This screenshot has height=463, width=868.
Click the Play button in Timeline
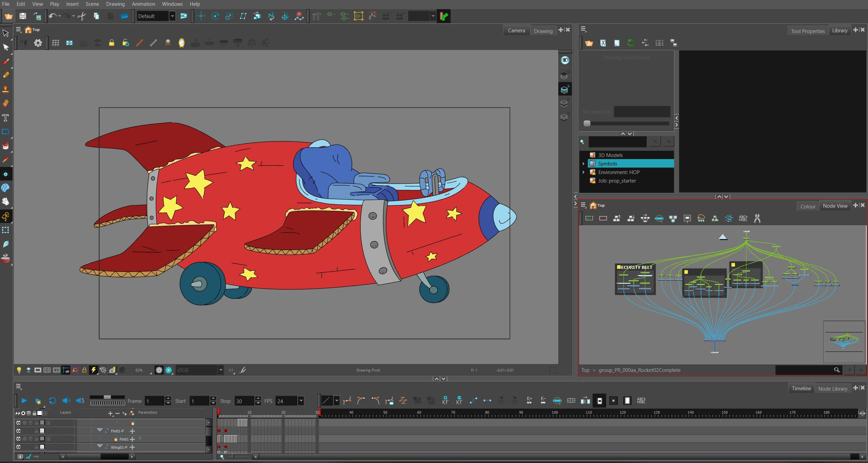[x=24, y=401]
